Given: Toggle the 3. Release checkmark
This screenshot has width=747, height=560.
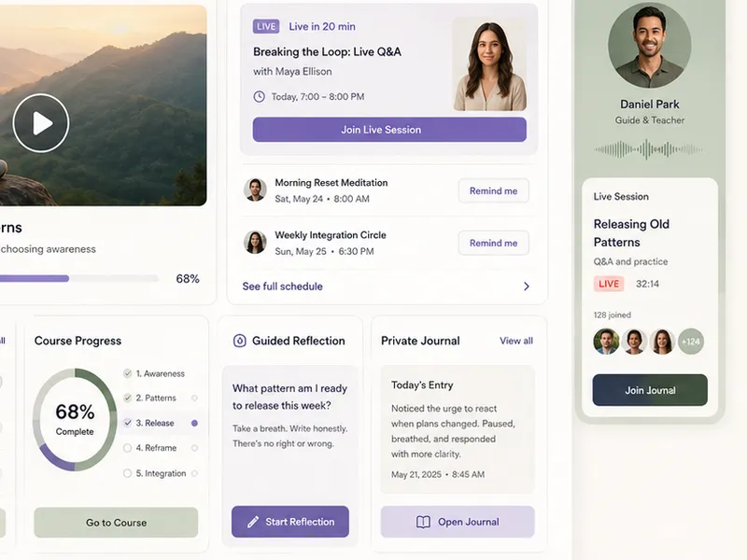Looking at the screenshot, I should click(128, 423).
